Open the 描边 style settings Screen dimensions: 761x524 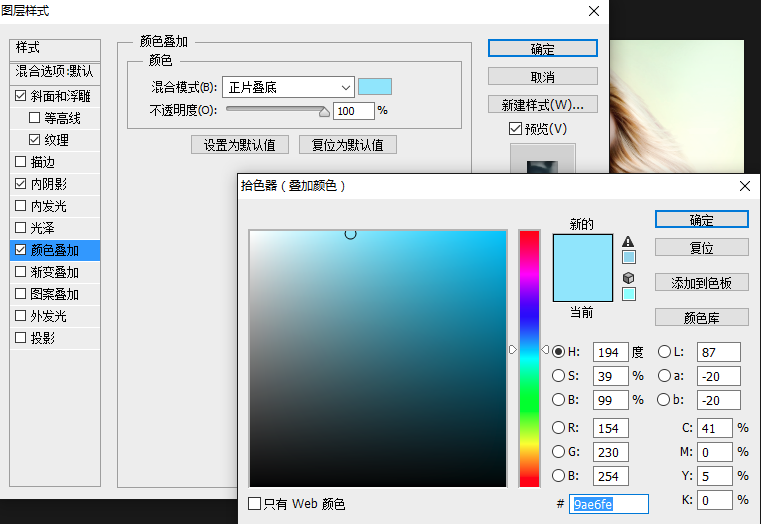(43, 162)
